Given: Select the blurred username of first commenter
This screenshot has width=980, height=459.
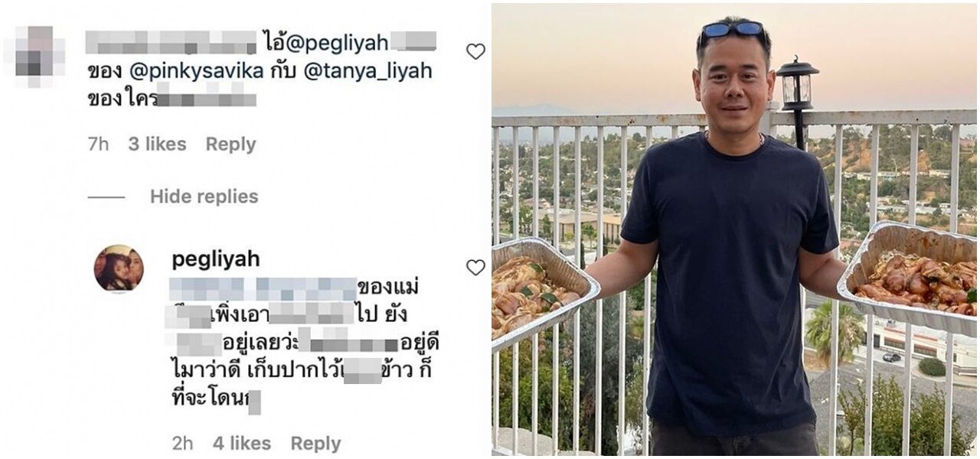Looking at the screenshot, I should [x=171, y=42].
